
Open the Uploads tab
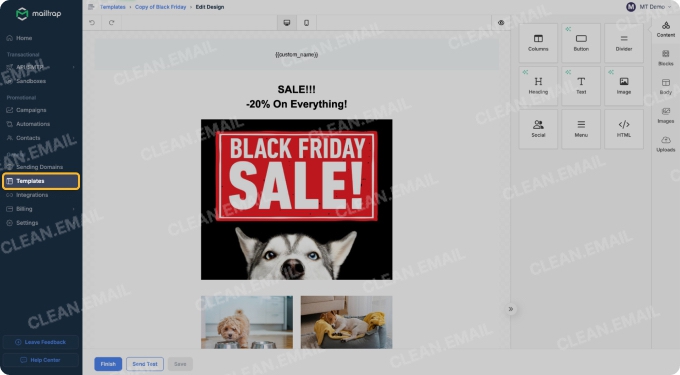point(665,144)
